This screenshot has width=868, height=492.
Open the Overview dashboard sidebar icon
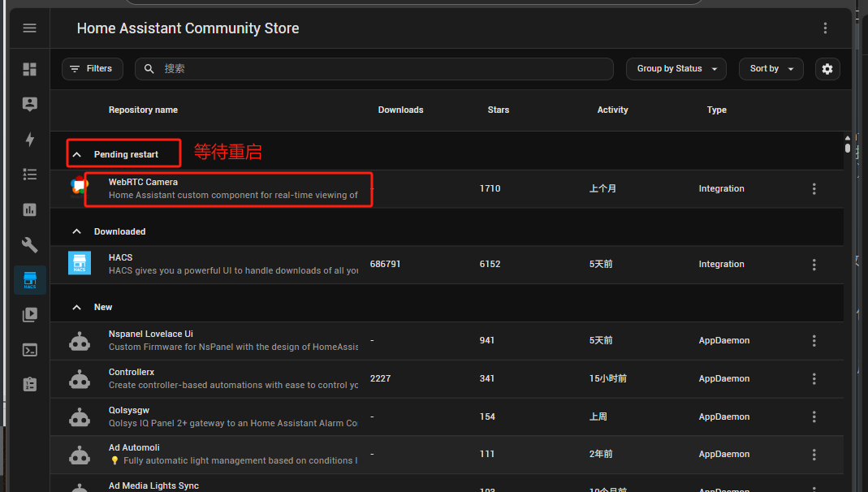point(30,69)
